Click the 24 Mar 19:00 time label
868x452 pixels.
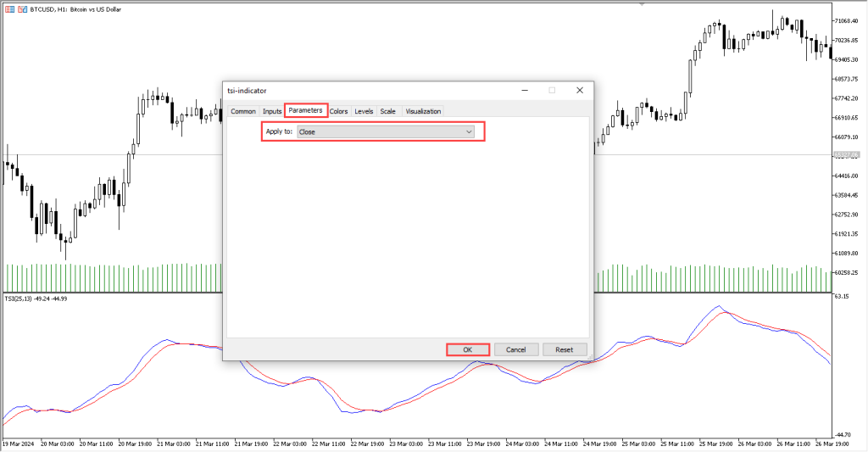click(x=600, y=444)
